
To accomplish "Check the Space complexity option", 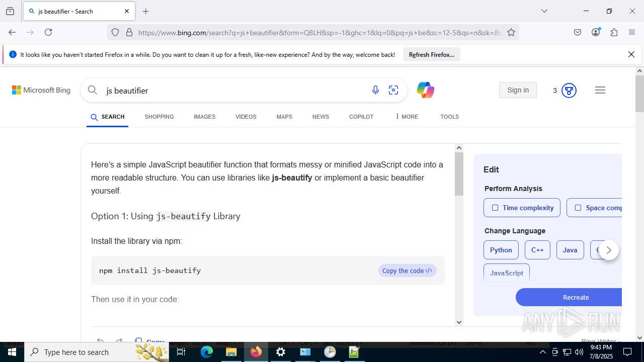I will 595,208.
